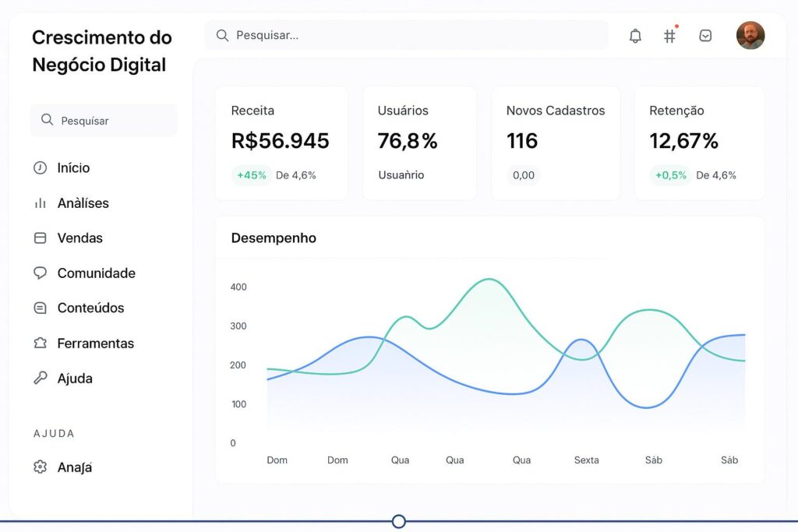Open settings gear icon beside Anaja
The image size is (798, 532).
pyautogui.click(x=40, y=467)
